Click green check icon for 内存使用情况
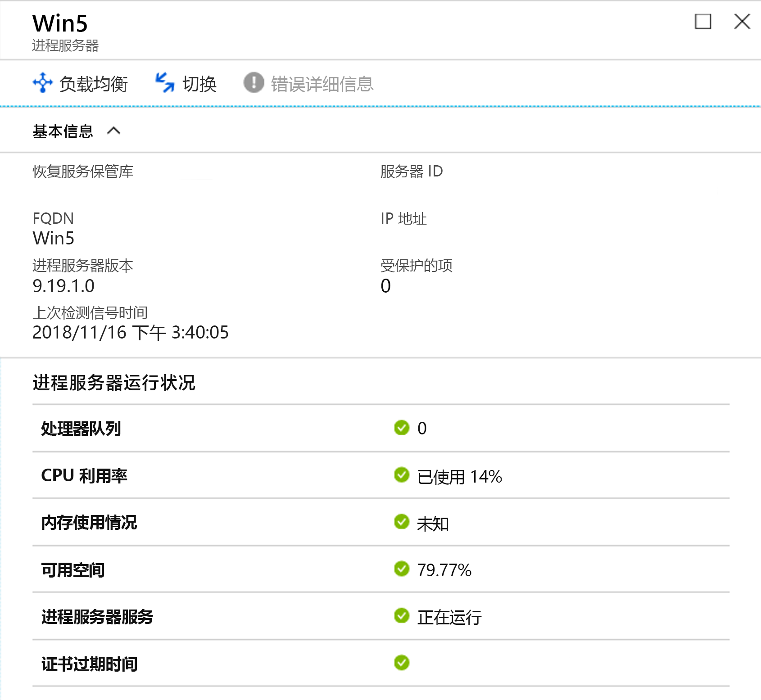The image size is (761, 700). [x=402, y=522]
